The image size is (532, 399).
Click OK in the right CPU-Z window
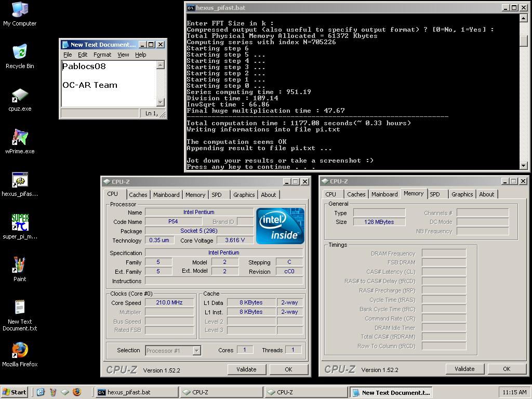(507, 369)
